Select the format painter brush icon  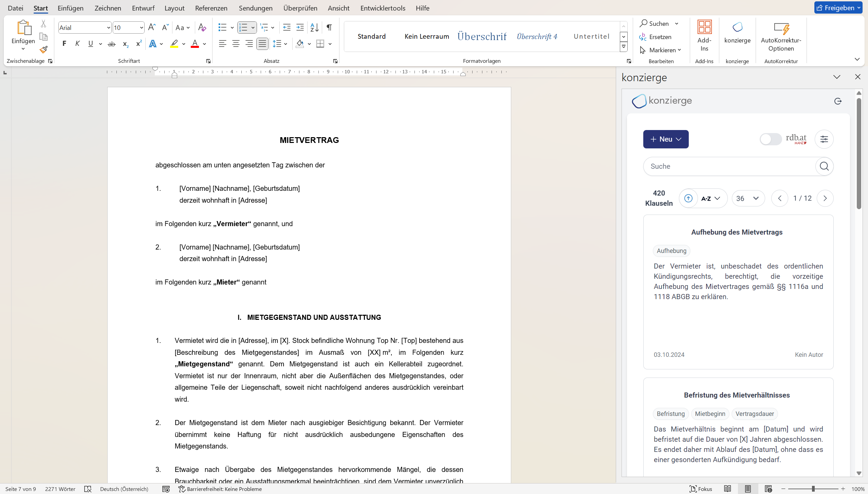click(x=43, y=50)
